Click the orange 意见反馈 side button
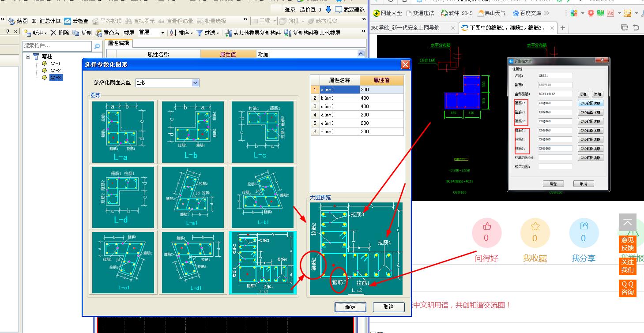This screenshot has height=333, width=644. (x=627, y=244)
